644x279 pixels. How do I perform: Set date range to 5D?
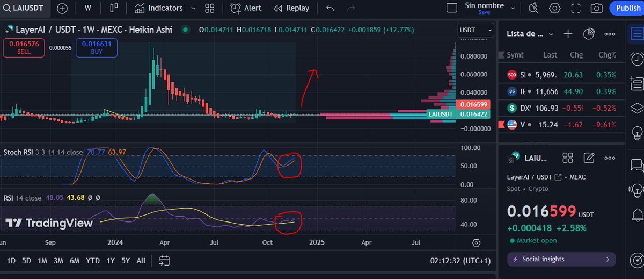(x=26, y=261)
